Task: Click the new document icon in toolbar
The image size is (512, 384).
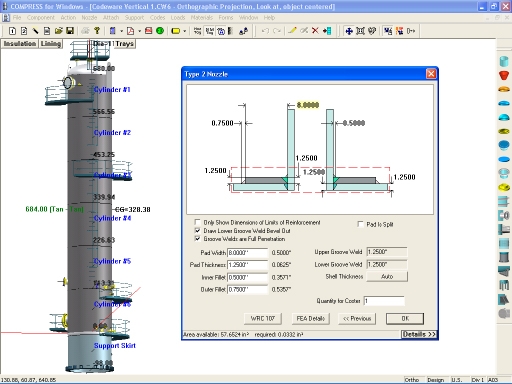Action: point(12,31)
